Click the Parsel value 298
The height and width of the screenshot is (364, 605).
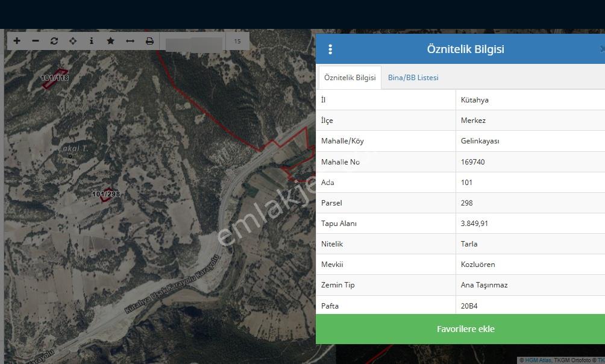466,203
